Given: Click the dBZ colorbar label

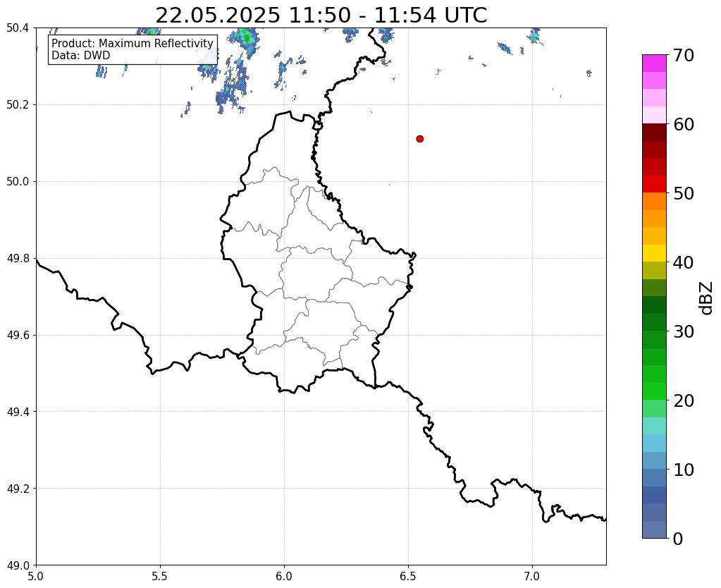Looking at the screenshot, I should (707, 298).
